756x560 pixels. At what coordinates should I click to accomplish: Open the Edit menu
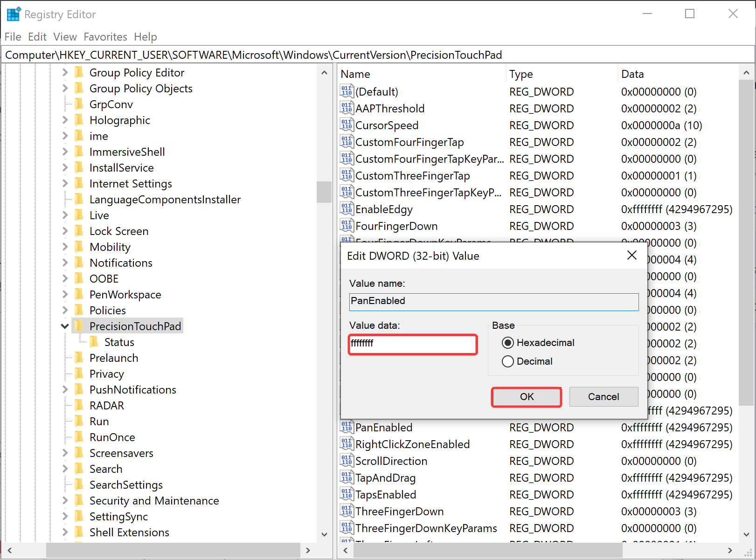37,36
